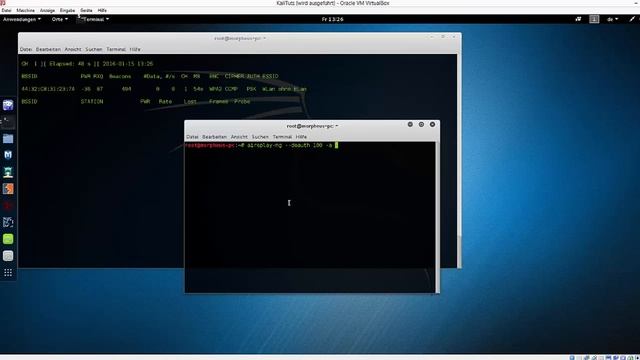Show all applications grid in the dock
The height and width of the screenshot is (360, 640).
click(8, 273)
